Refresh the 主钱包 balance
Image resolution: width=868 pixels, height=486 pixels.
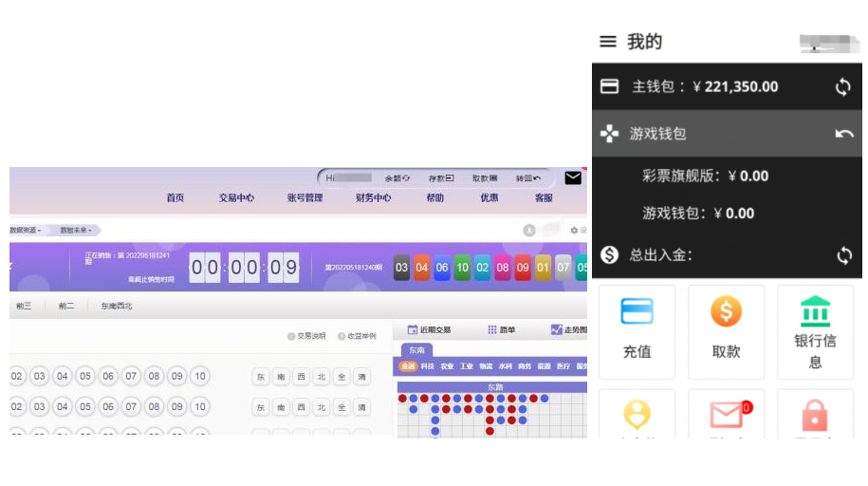point(843,87)
